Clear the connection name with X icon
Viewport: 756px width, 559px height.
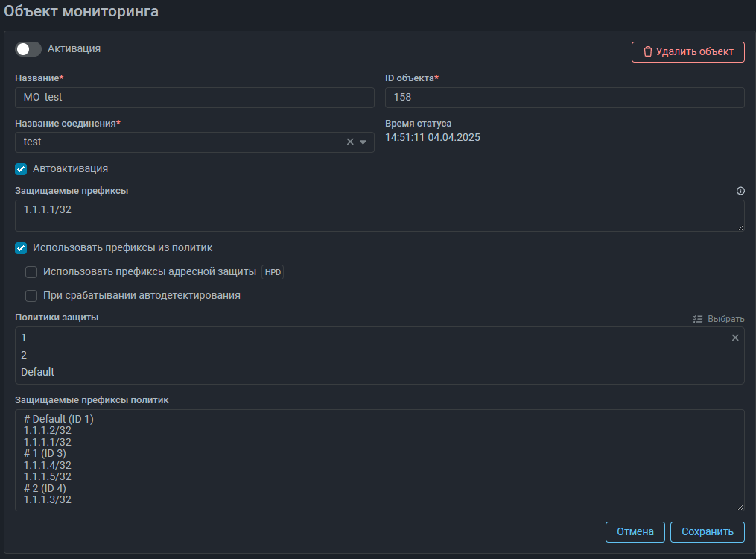[x=350, y=142]
